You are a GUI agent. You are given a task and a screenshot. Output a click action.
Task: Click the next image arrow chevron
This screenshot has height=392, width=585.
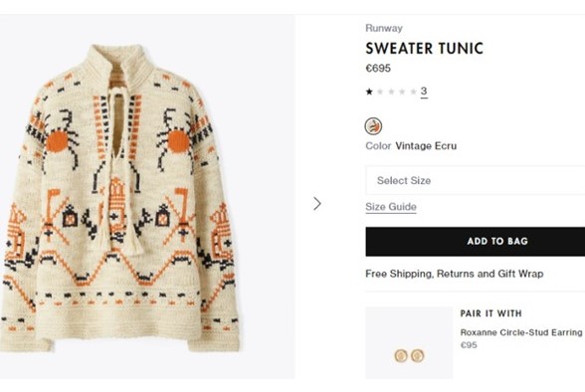click(x=317, y=204)
